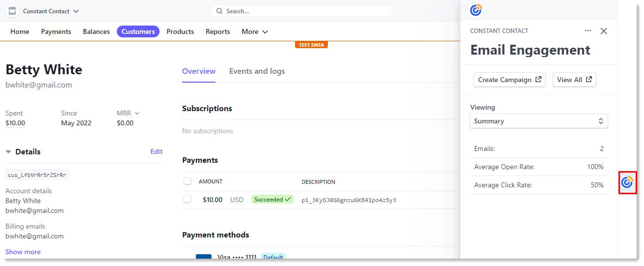
Task: Open the Constant Contact account switcher chevron
Action: pos(76,11)
